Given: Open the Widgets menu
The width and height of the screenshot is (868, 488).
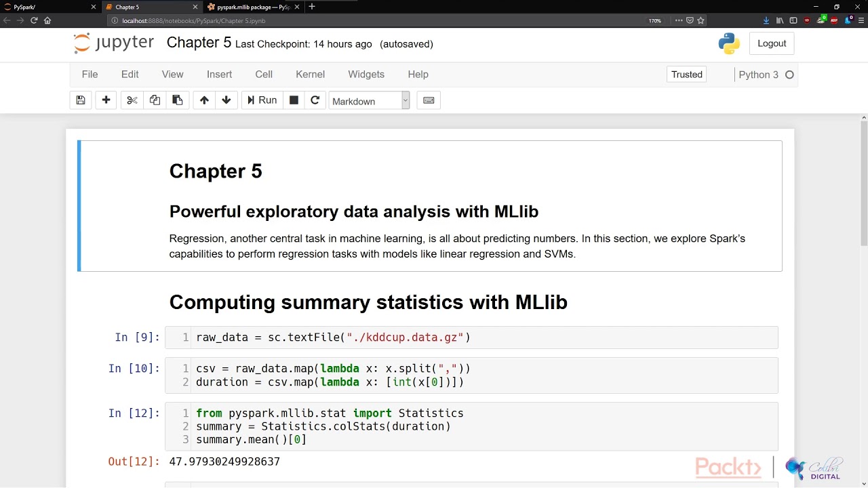Looking at the screenshot, I should click(x=366, y=75).
